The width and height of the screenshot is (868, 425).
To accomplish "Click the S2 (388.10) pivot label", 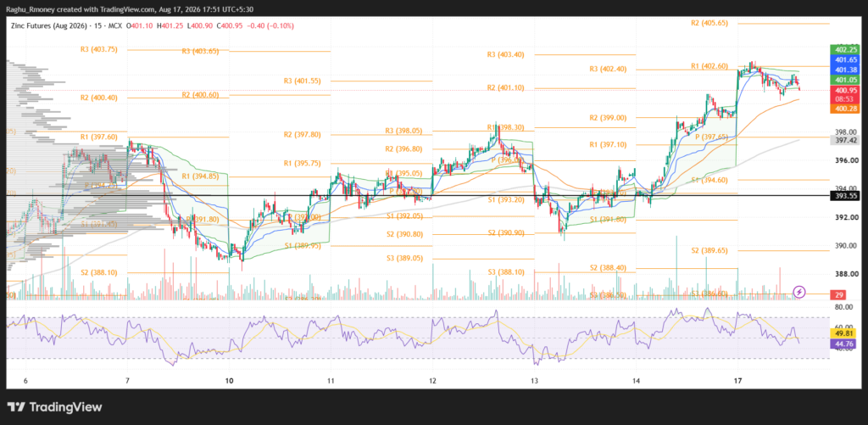I will coord(98,272).
